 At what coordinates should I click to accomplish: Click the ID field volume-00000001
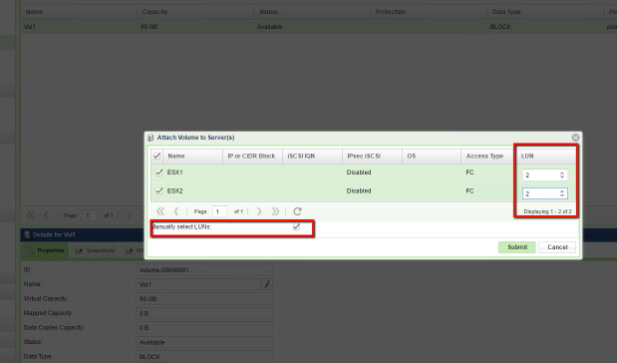click(204, 270)
